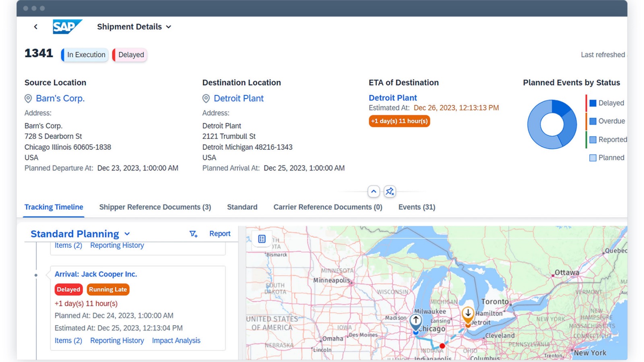Switch to the Tracking Timeline tab
Image resolution: width=644 pixels, height=362 pixels.
click(54, 207)
